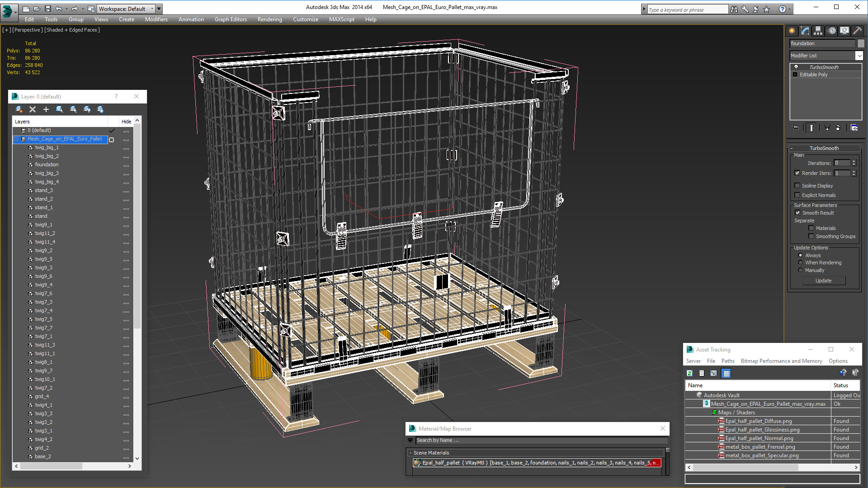
Task: Click Add Selected Objects plus icon in Layer dialog
Action: pos(46,109)
